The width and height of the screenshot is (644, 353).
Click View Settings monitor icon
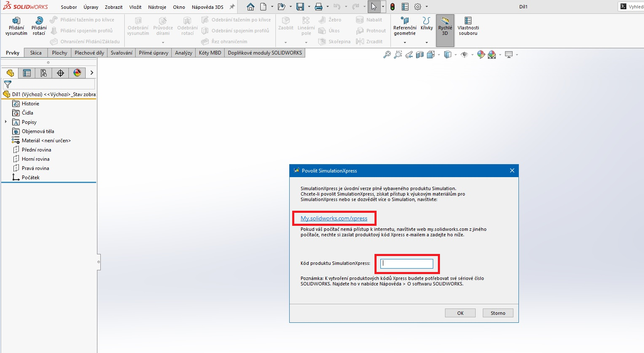tap(509, 55)
